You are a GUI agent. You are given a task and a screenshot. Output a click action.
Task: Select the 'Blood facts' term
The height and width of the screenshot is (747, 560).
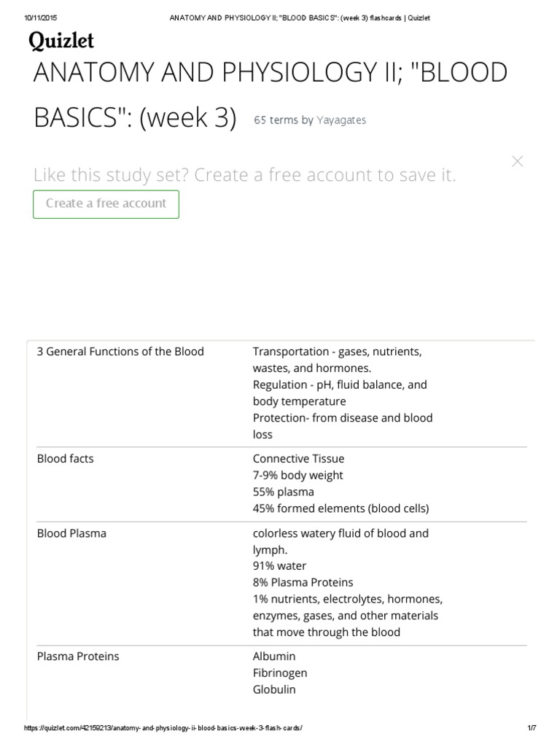point(66,459)
